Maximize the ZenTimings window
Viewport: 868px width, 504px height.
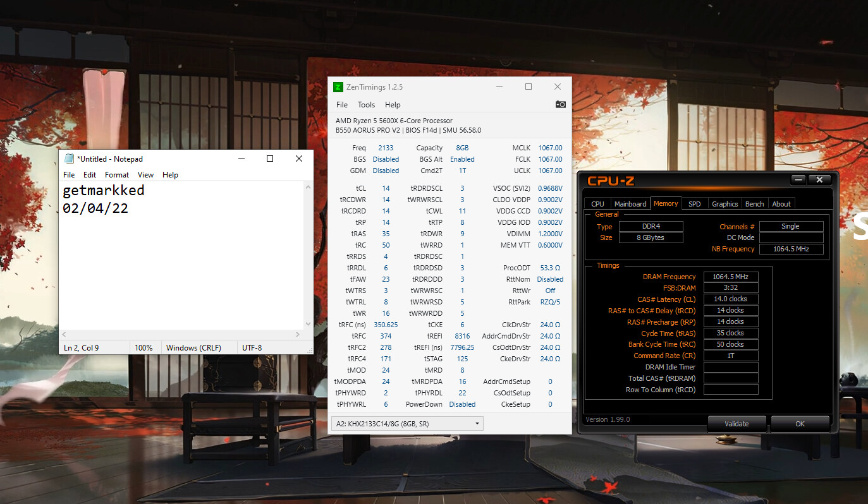[529, 87]
